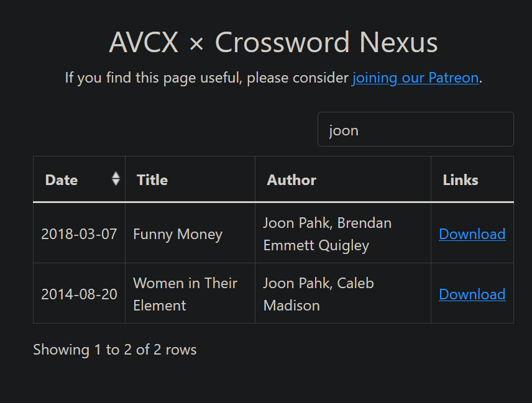This screenshot has width=532, height=403.
Task: Select the 2014-08-20 date cell
Action: (x=79, y=294)
